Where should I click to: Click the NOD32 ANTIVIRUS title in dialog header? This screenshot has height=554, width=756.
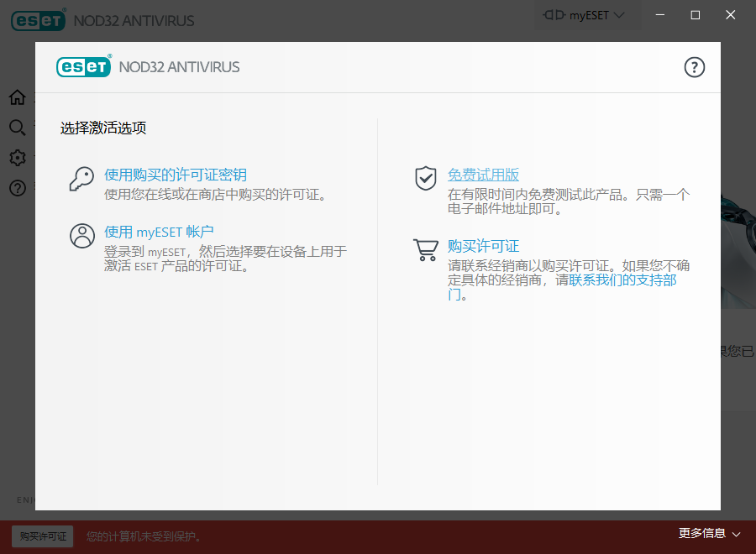[180, 67]
